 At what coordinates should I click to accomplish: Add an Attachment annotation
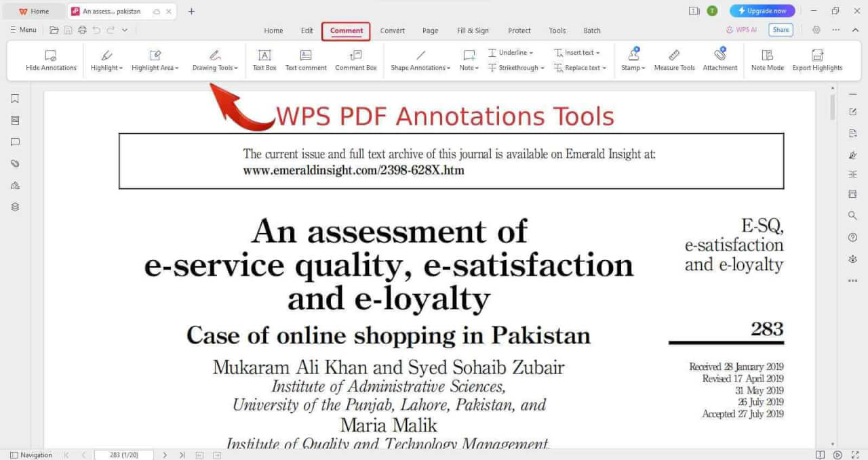[x=720, y=60]
